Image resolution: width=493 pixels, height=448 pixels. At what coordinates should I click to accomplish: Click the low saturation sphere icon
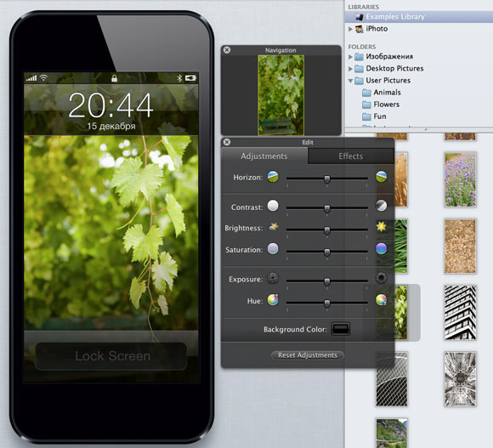(x=273, y=249)
